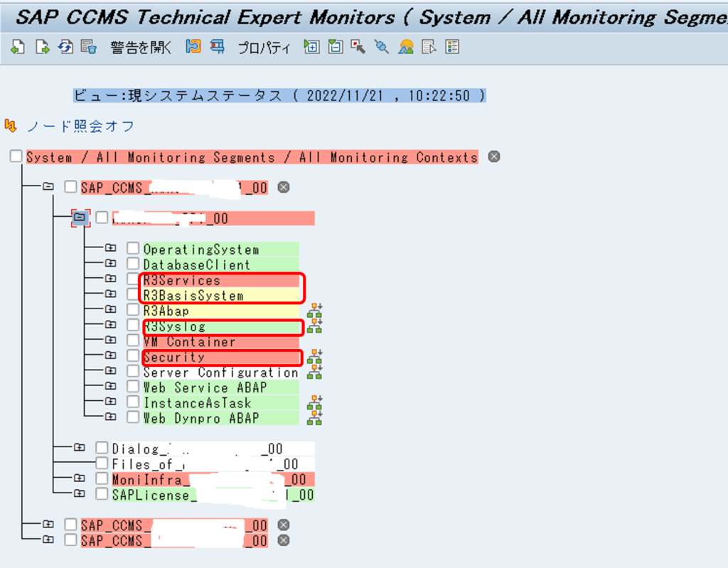Image resolution: width=728 pixels, height=568 pixels.
Task: Click the orange ノード照会オフ icon
Action: pos(10,125)
